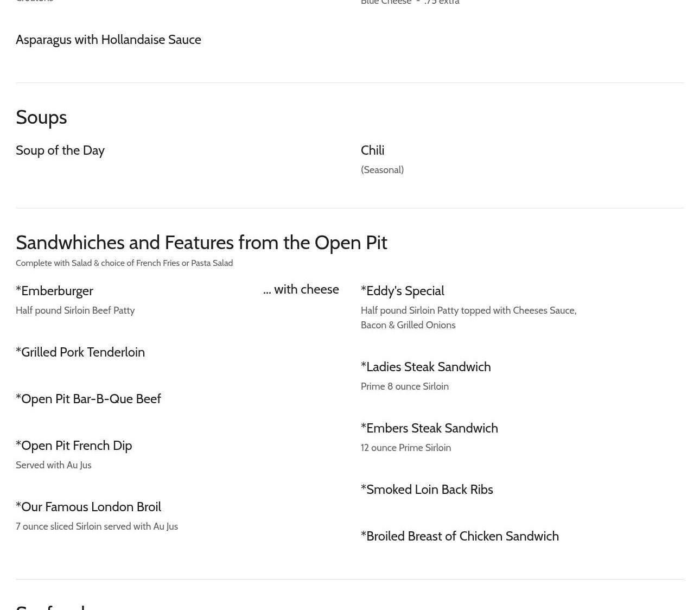Click the Sandwhiches and Features section heading

click(201, 243)
